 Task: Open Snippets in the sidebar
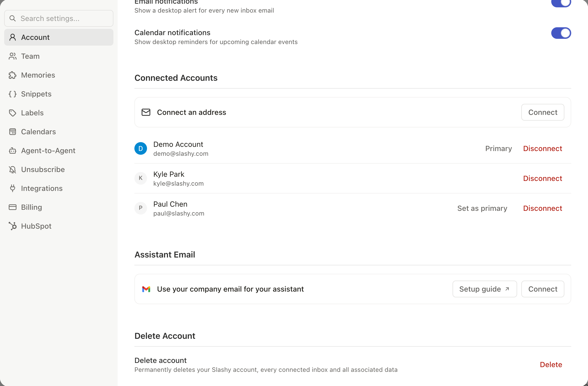(59, 94)
